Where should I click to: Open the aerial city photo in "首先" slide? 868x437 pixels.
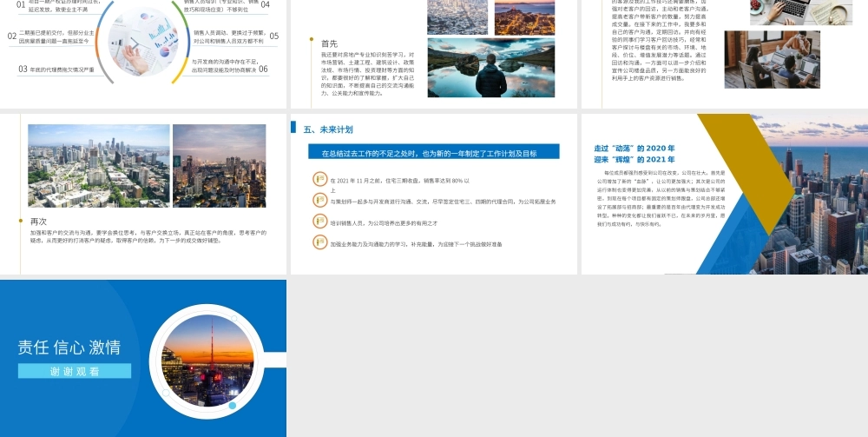click(457, 17)
